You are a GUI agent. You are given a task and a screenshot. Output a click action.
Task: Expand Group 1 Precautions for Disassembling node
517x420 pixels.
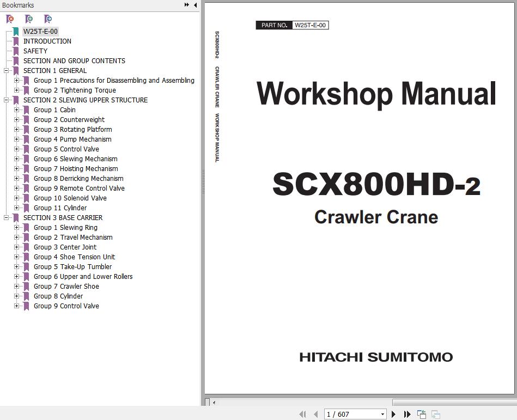point(16,81)
